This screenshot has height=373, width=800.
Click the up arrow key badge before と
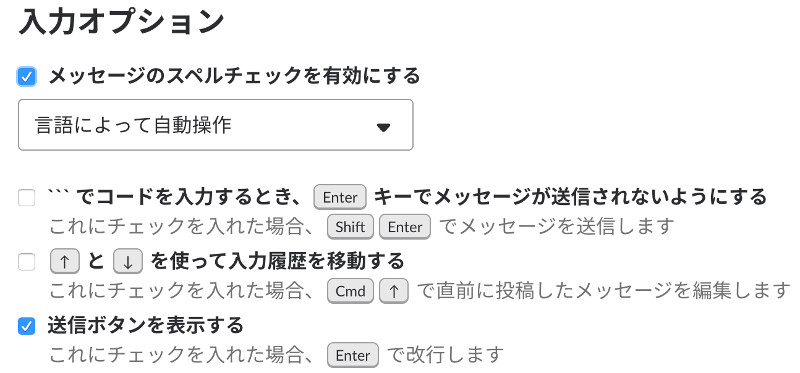pos(65,262)
